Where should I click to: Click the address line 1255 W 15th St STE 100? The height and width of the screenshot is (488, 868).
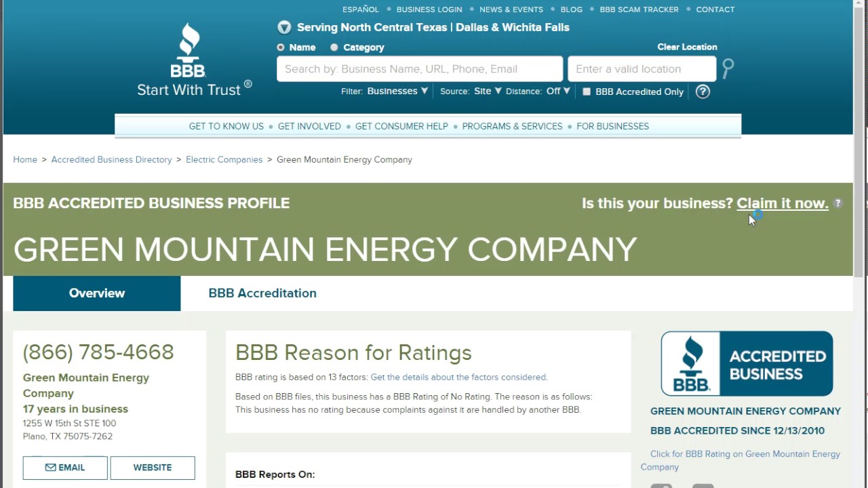69,424
